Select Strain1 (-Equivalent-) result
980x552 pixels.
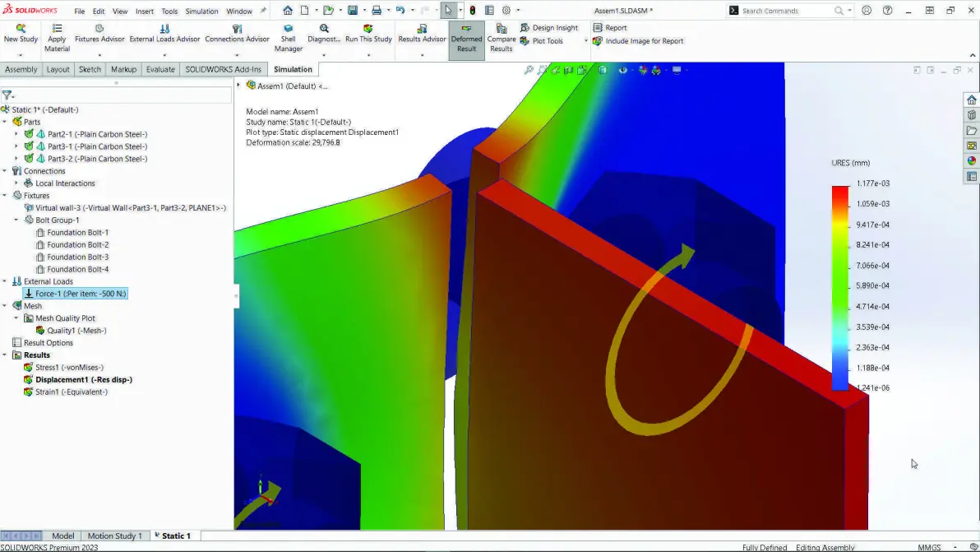65,392
